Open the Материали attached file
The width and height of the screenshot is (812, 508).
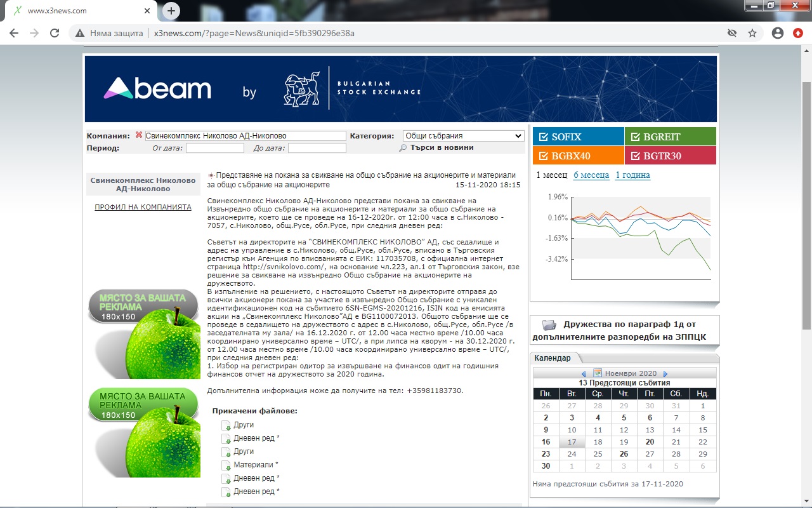coord(256,465)
